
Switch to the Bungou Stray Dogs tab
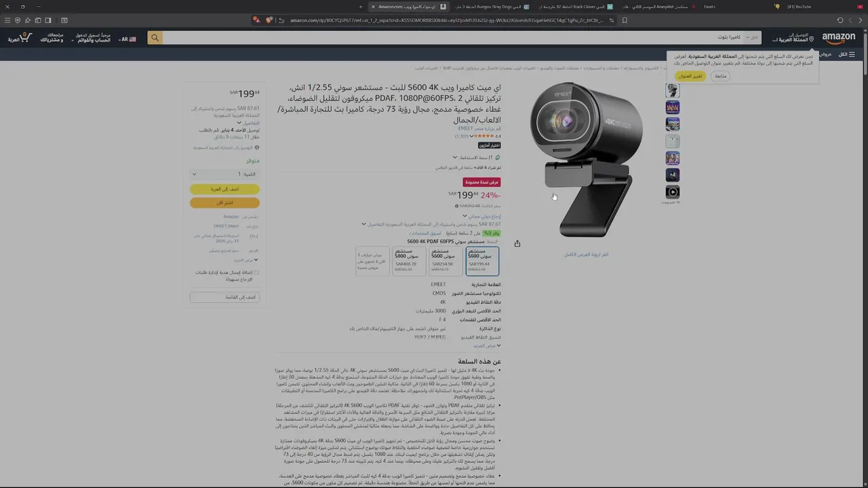492,6
